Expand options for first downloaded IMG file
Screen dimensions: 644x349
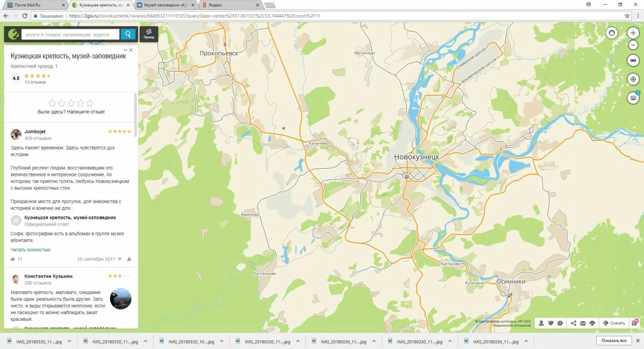[69, 341]
